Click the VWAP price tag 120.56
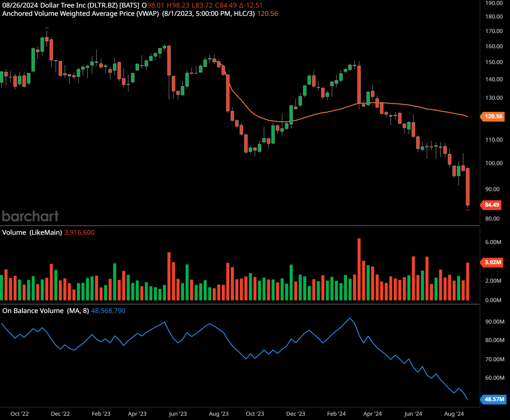510x420 pixels. [492, 116]
